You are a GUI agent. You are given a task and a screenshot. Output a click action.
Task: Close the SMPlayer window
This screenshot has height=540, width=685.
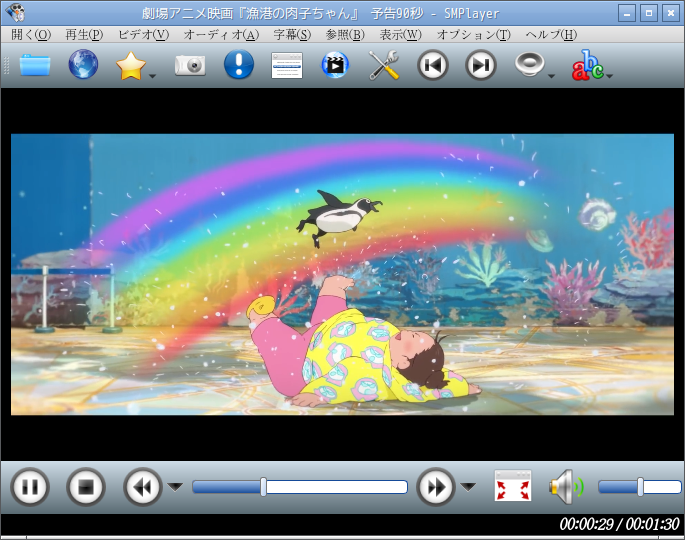pyautogui.click(x=671, y=13)
